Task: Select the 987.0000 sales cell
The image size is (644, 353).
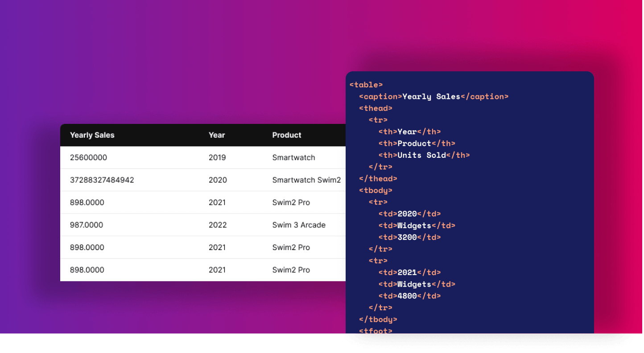Action: coord(87,225)
